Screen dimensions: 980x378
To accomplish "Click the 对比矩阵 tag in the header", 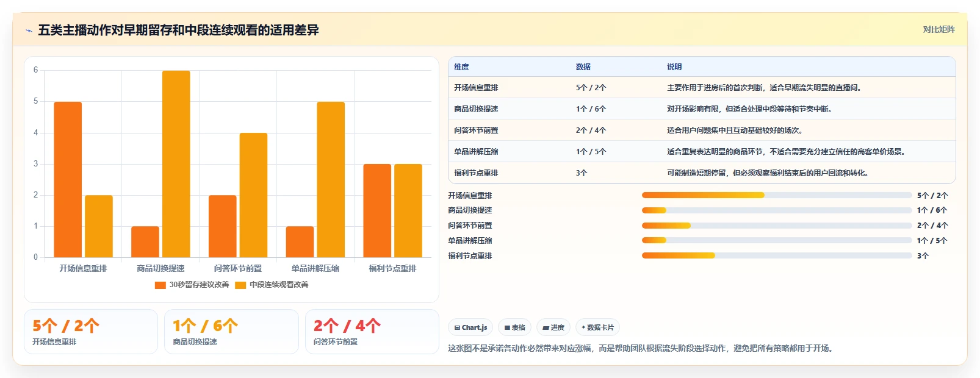I will 939,29.
